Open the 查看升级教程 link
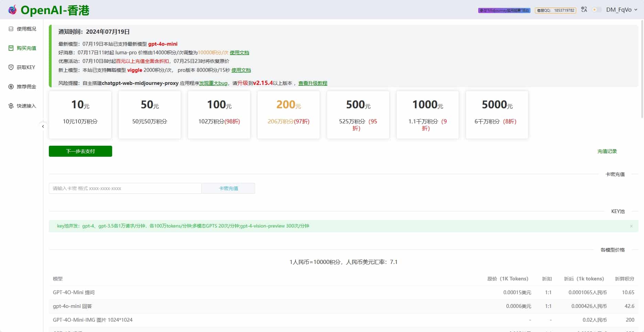This screenshot has height=332, width=644. [x=313, y=83]
